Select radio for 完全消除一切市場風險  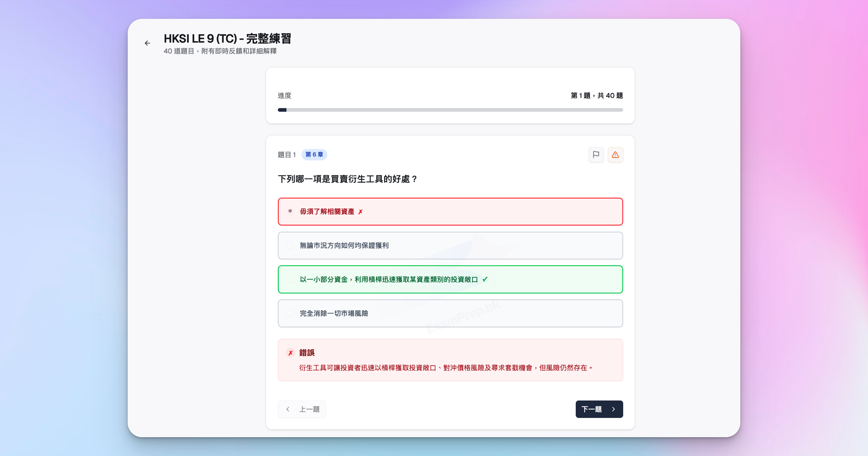coord(290,313)
